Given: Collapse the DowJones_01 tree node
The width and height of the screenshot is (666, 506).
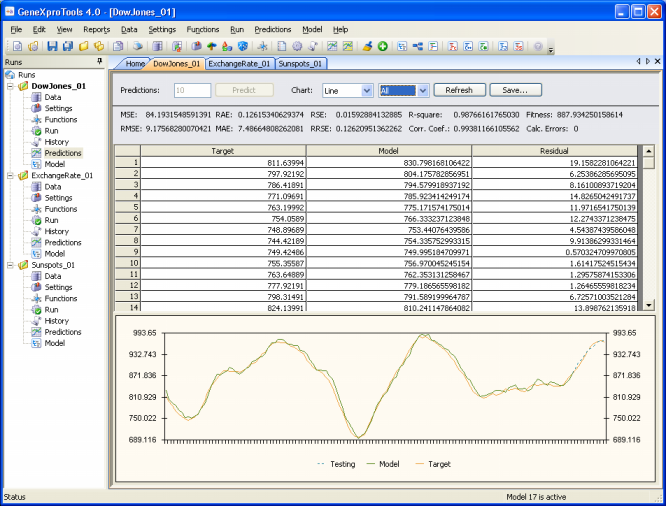Looking at the screenshot, I should pyautogui.click(x=11, y=86).
